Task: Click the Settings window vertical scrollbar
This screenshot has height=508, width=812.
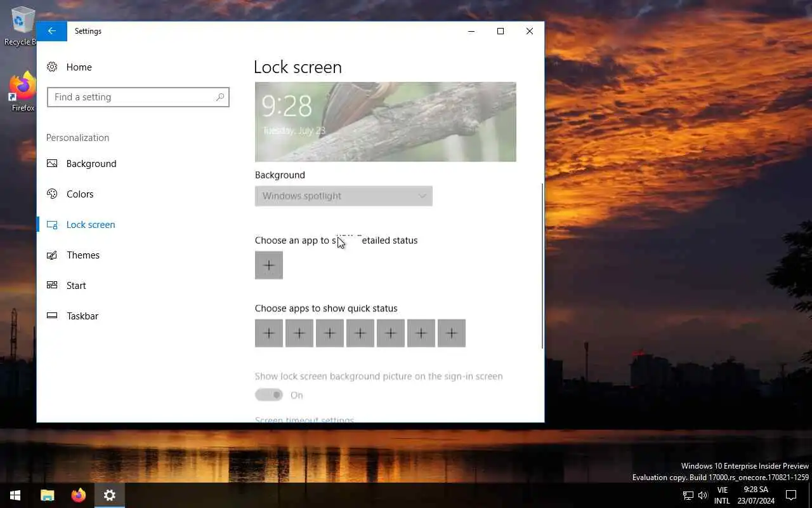Action: coord(542,266)
